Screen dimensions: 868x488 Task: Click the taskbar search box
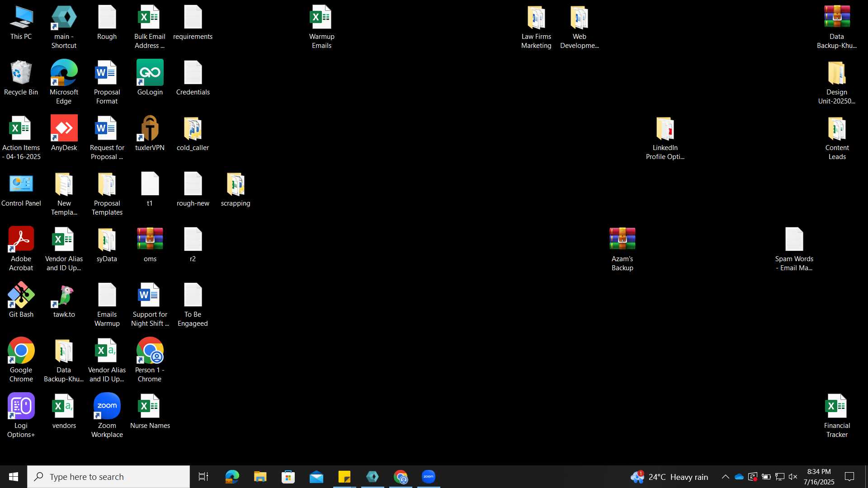108,477
